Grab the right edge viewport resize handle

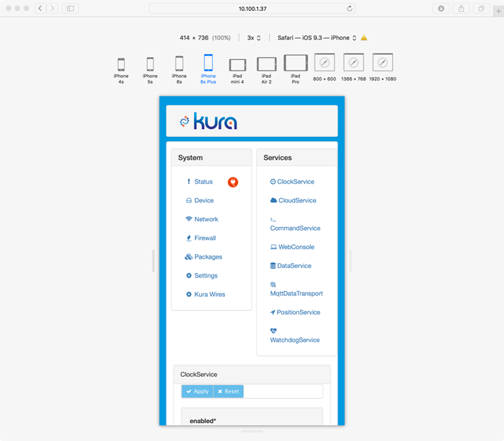(350, 260)
